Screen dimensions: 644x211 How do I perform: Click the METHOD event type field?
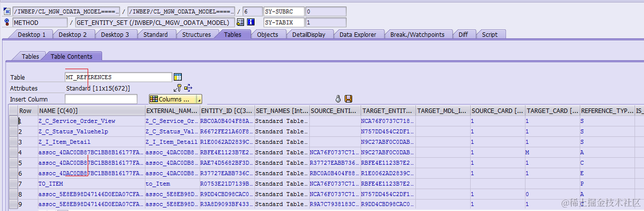pos(40,22)
